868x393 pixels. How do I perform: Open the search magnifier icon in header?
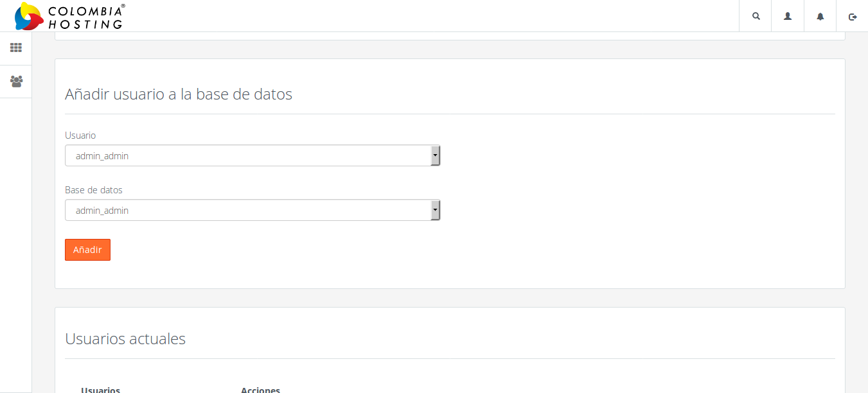(x=756, y=16)
